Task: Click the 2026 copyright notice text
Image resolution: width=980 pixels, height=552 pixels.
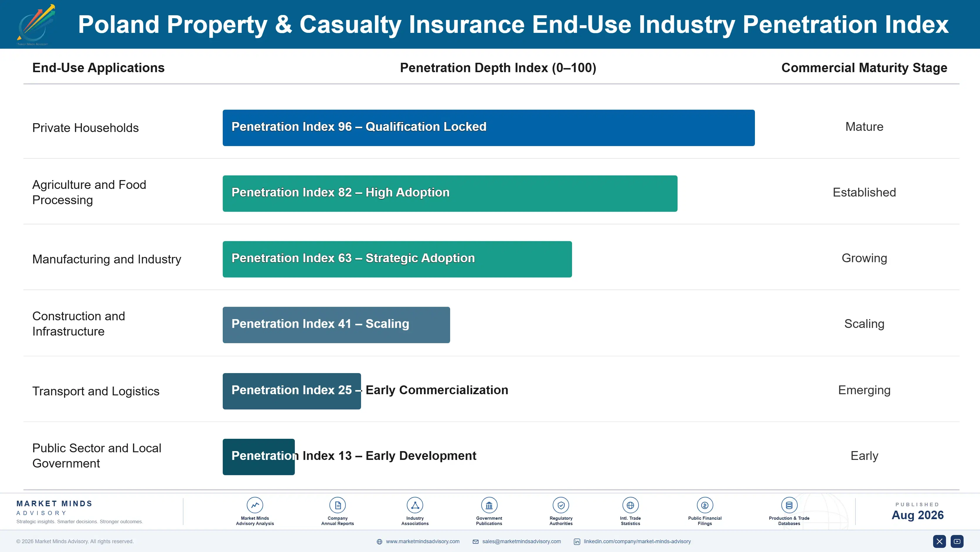Action: (x=75, y=541)
